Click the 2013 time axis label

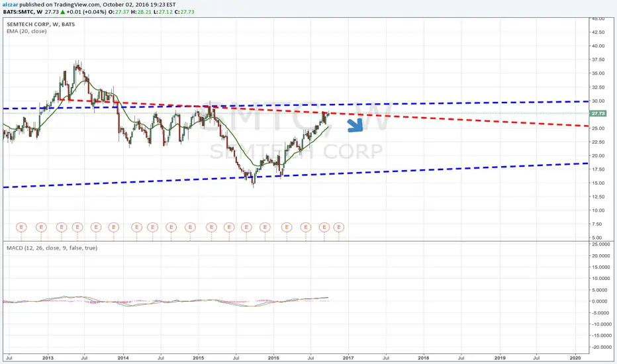tap(48, 358)
